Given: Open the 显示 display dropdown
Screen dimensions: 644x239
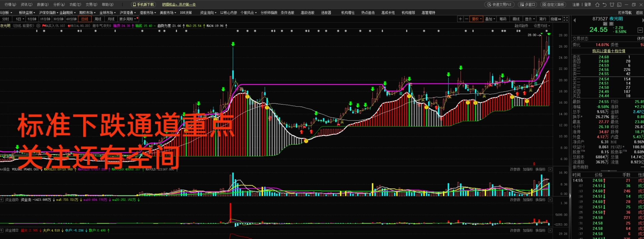Looking at the screenshot, I should (x=530, y=19).
